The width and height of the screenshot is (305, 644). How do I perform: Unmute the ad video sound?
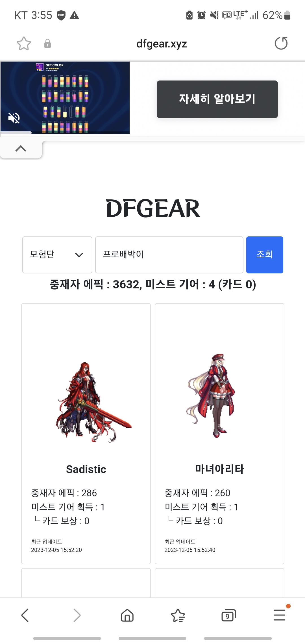14,118
